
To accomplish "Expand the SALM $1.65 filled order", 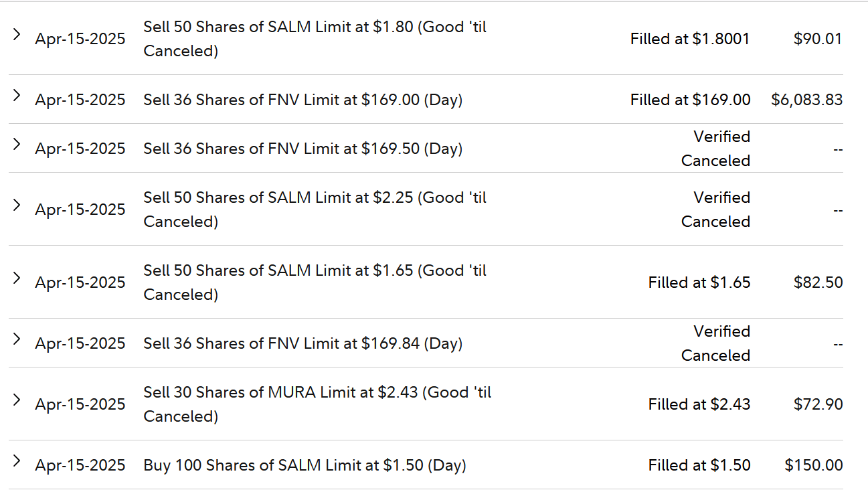I will (17, 278).
